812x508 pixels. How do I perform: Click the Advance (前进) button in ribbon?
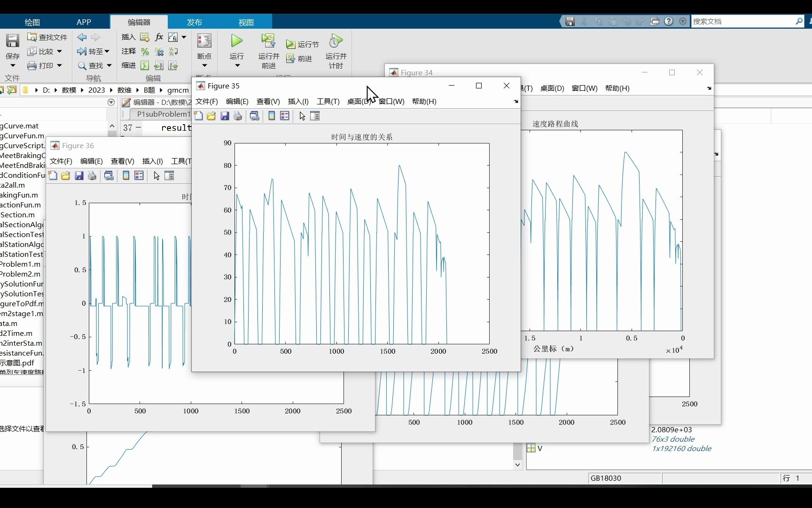click(299, 58)
